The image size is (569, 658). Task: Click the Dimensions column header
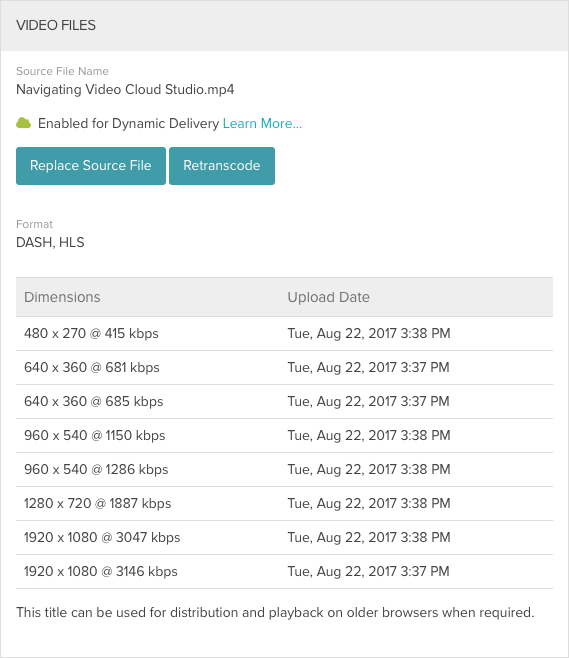[62, 297]
